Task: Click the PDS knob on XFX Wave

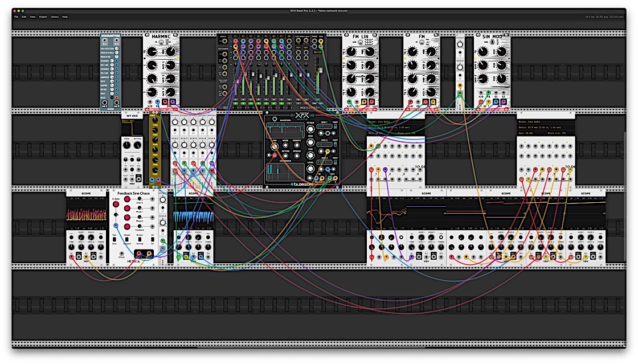Action: (275, 146)
